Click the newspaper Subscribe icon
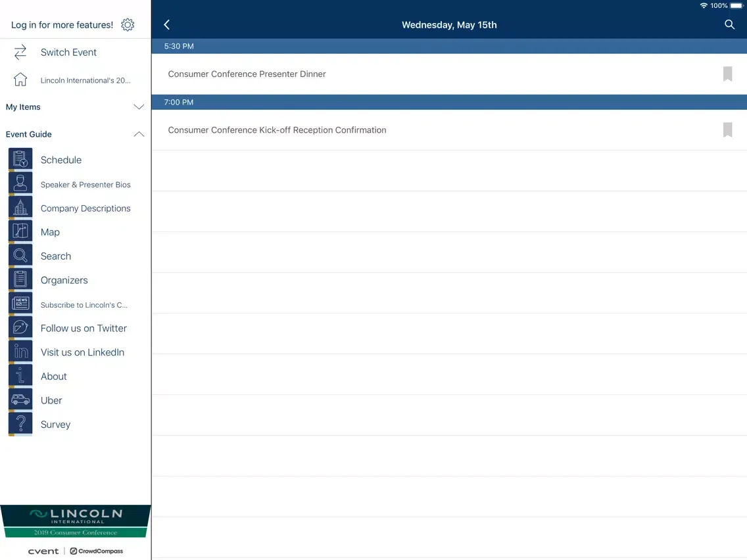The image size is (747, 560). 20,304
